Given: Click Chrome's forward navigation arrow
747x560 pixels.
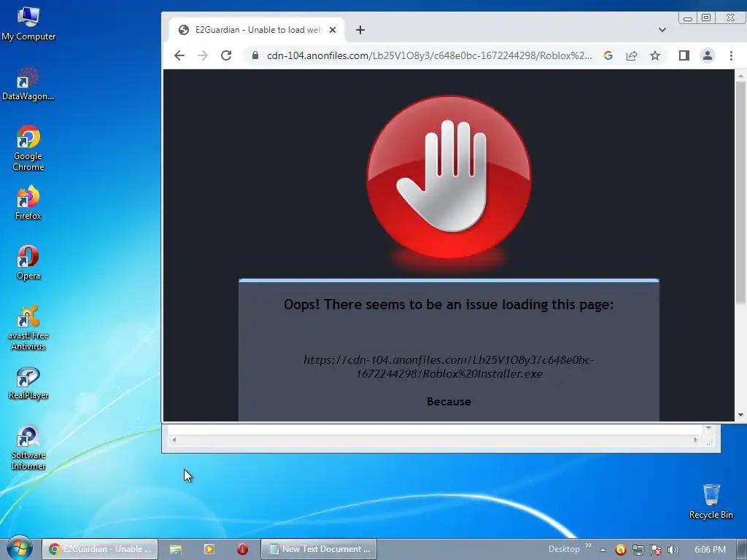Looking at the screenshot, I should [x=203, y=55].
